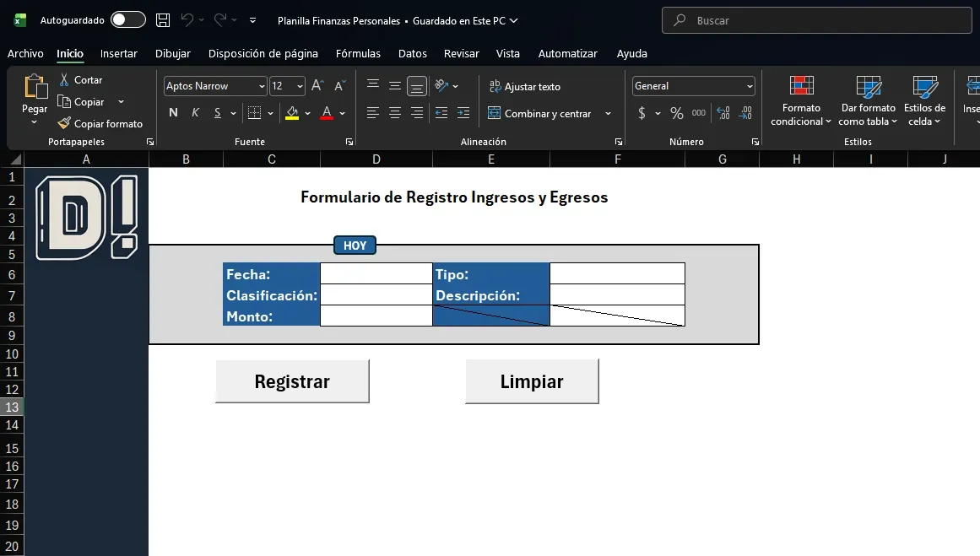Click the Save diskette icon
The width and height of the screenshot is (980, 556).
point(163,20)
